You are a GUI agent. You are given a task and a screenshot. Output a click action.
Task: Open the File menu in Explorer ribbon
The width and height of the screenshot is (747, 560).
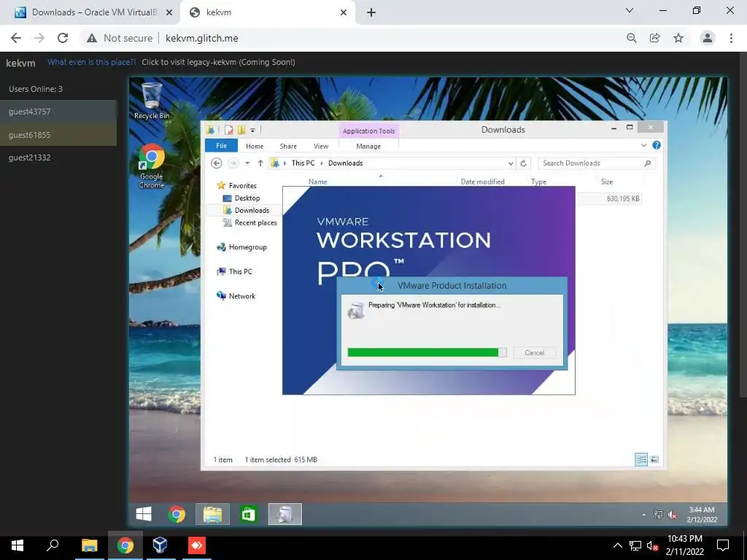coord(222,146)
